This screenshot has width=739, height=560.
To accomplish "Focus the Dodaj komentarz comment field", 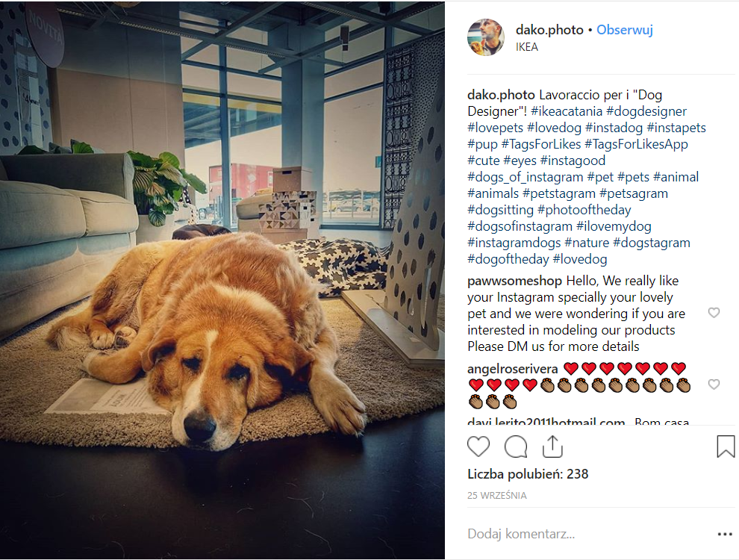I will tap(589, 534).
